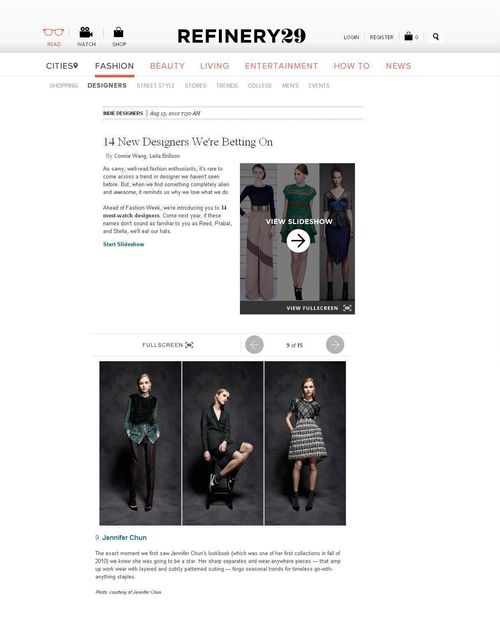Click the Start Slideshow link
The height and width of the screenshot is (621, 500).
124,244
